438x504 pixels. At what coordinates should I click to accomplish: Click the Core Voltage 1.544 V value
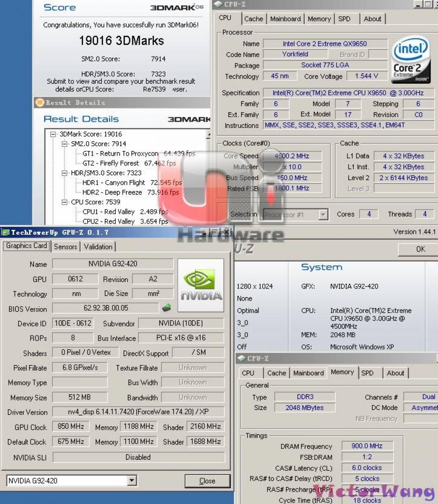tap(366, 76)
